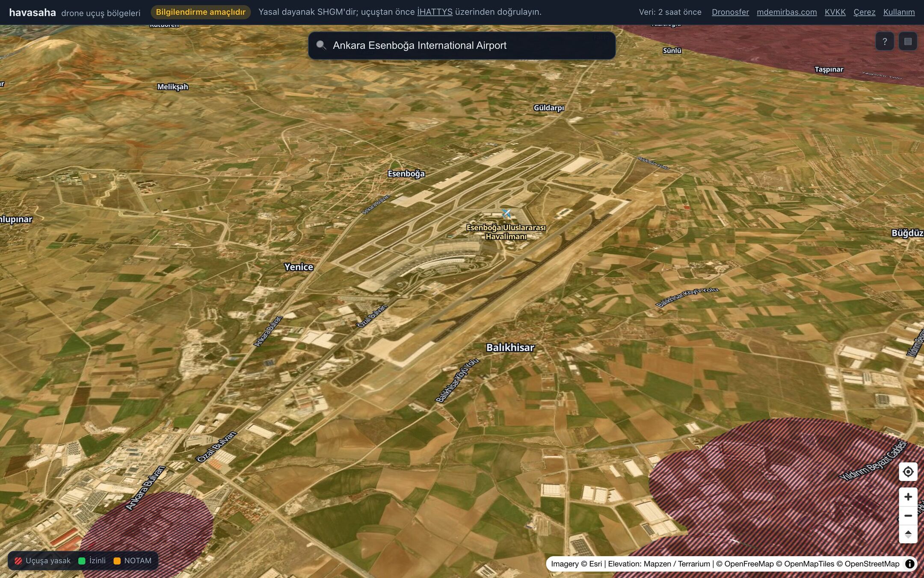Open the help question mark button
This screenshot has height=578, width=924.
pyautogui.click(x=885, y=42)
